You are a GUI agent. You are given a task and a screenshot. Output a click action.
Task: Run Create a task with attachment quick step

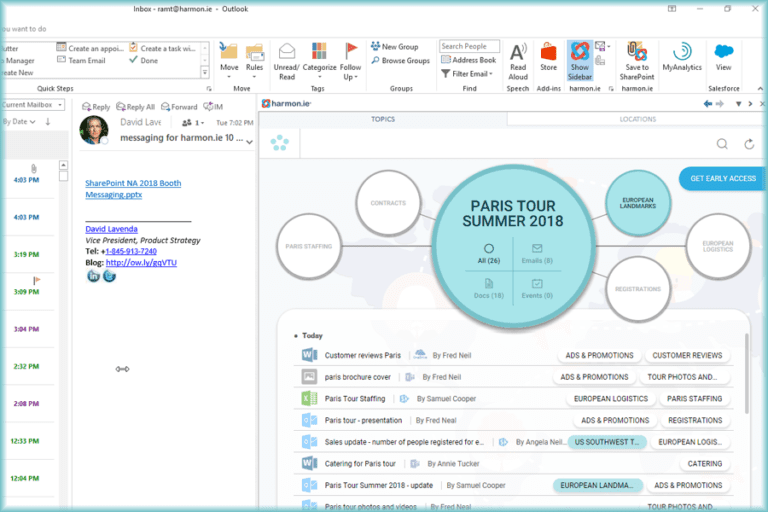(163, 48)
